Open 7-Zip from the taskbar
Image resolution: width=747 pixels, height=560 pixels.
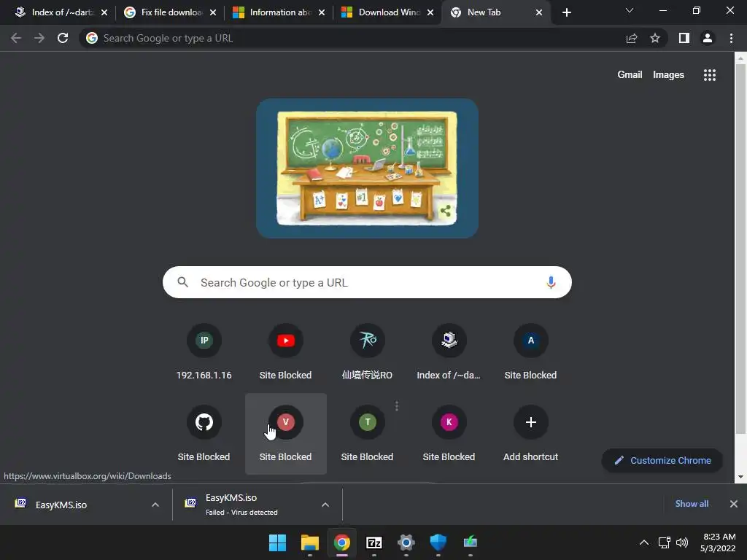pyautogui.click(x=374, y=542)
